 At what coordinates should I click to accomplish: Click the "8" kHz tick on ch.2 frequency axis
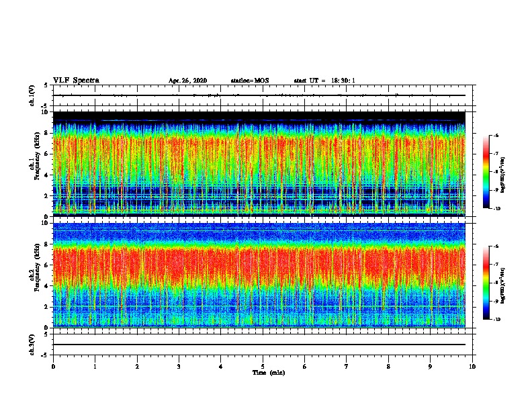pos(47,244)
